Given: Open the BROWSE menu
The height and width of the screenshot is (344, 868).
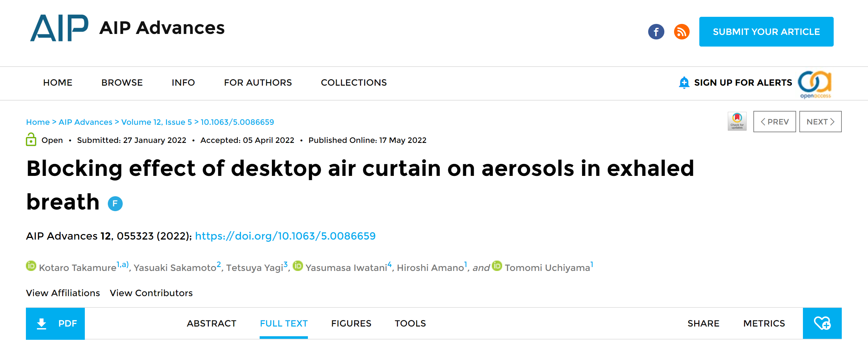Looking at the screenshot, I should click(122, 82).
